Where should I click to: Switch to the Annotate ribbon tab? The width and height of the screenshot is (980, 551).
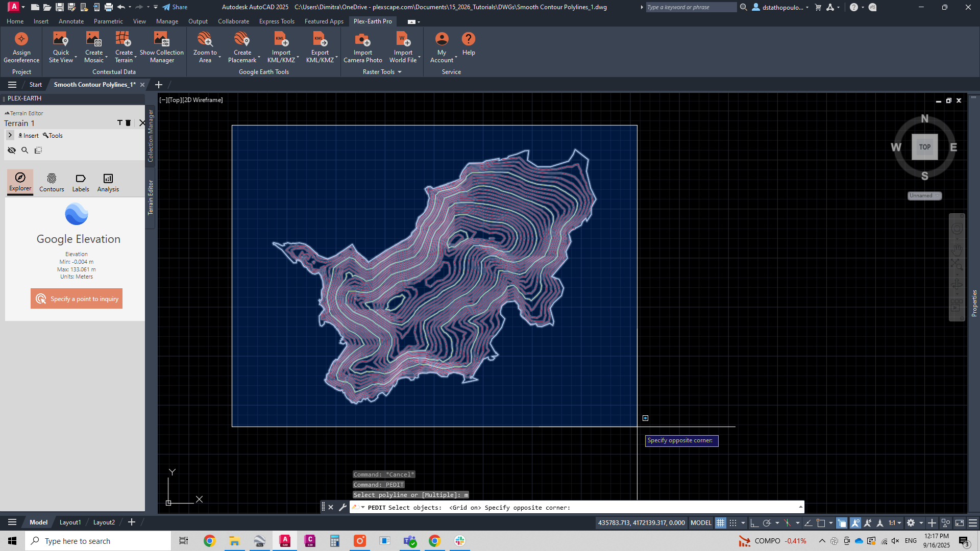[71, 21]
